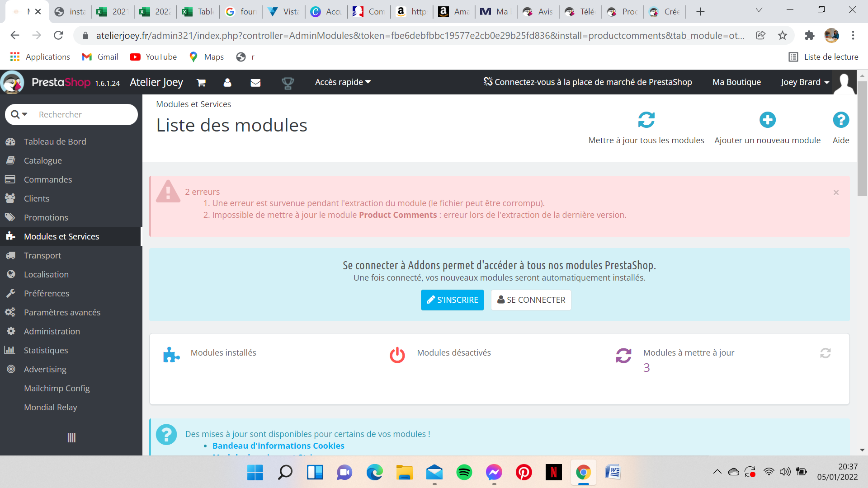Screen dimensions: 868x488
Task: Open the Chrome profile avatar
Action: tap(831, 35)
